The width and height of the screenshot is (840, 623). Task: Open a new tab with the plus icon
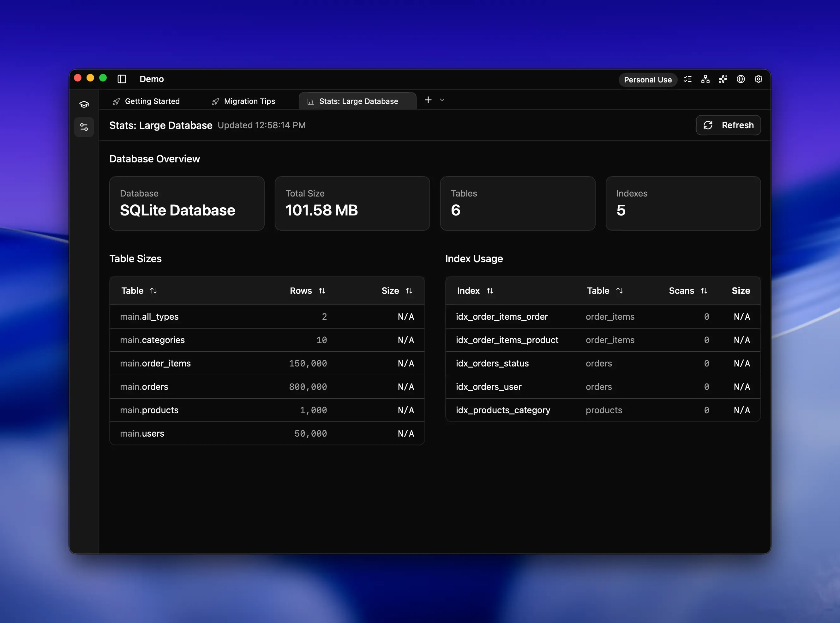click(428, 100)
